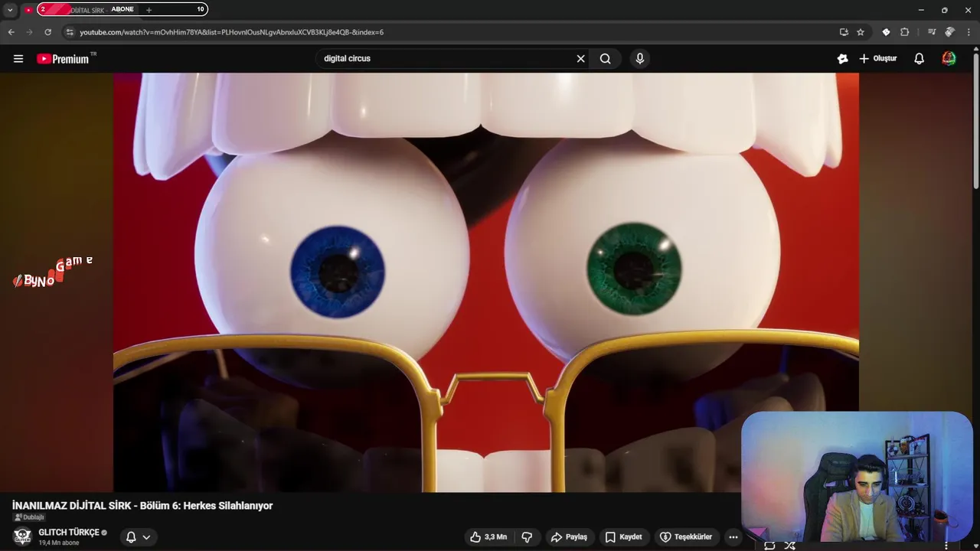Open the account avatar menu
This screenshot has width=980, height=551.
coord(949,58)
